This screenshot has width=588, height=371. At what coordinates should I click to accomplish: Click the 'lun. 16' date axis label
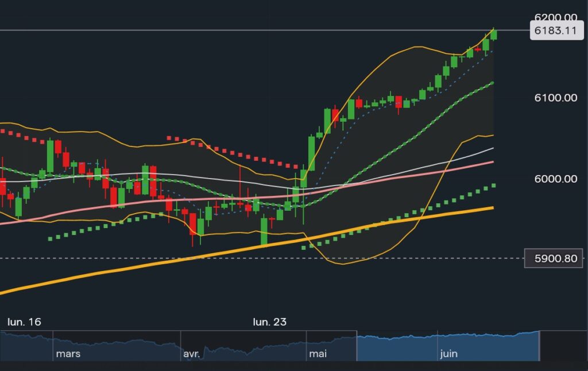click(24, 322)
